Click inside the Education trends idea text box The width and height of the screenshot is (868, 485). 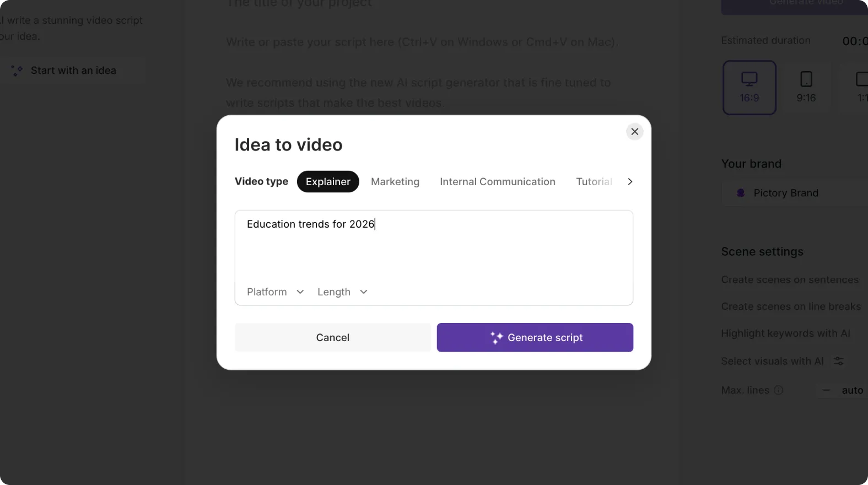pyautogui.click(x=434, y=242)
